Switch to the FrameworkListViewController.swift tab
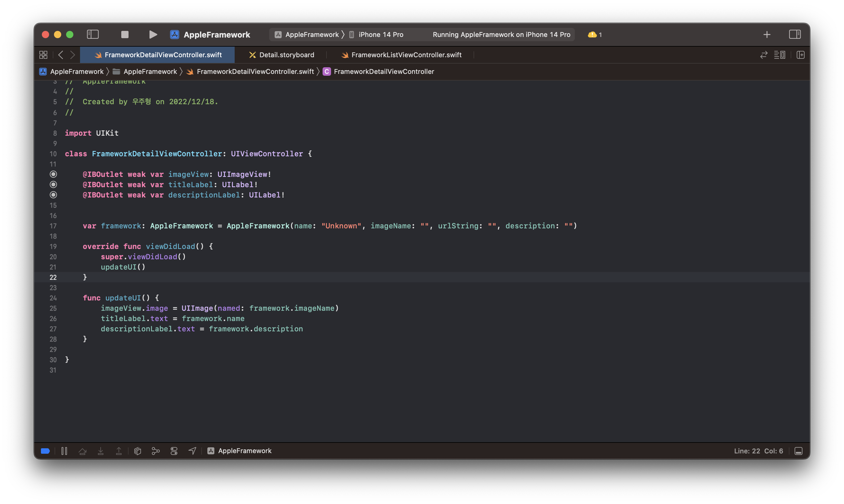This screenshot has height=504, width=844. [401, 55]
